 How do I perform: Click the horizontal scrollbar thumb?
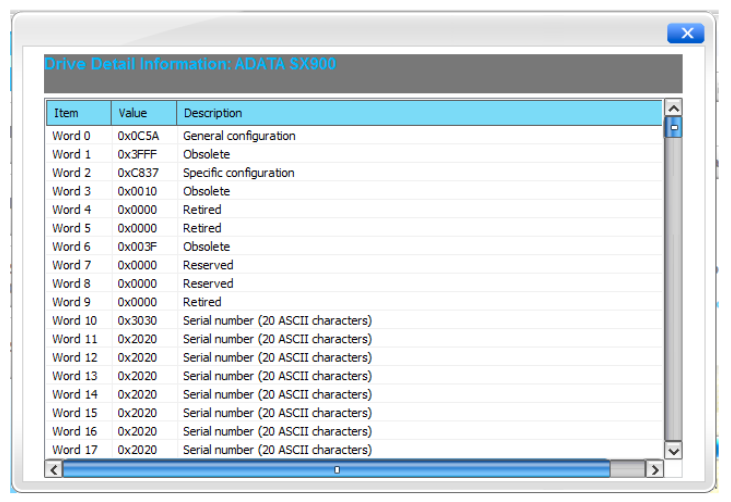tap(336, 469)
